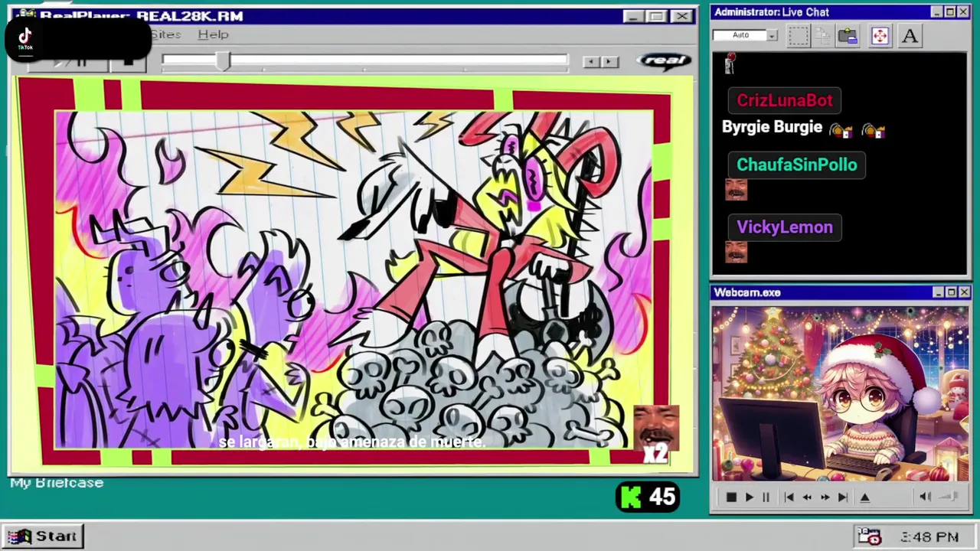Click the eject button in Webcam.exe

864,497
